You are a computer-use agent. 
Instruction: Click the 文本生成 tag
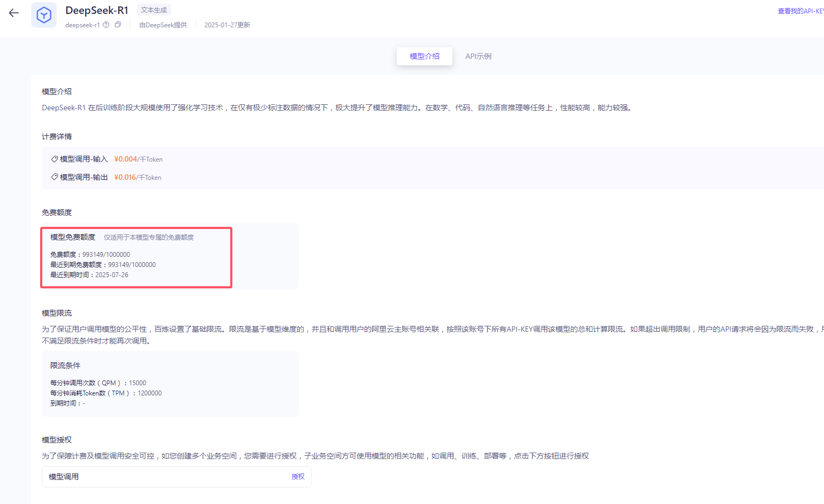(154, 10)
